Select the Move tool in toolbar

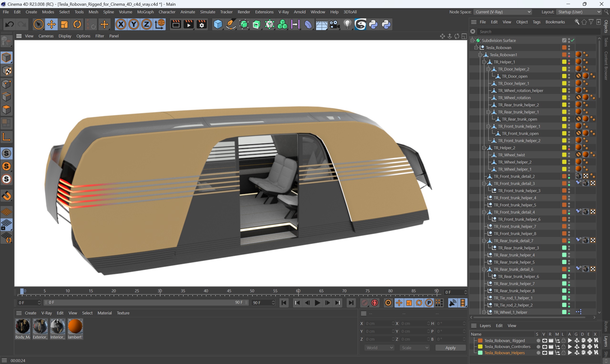click(x=51, y=25)
